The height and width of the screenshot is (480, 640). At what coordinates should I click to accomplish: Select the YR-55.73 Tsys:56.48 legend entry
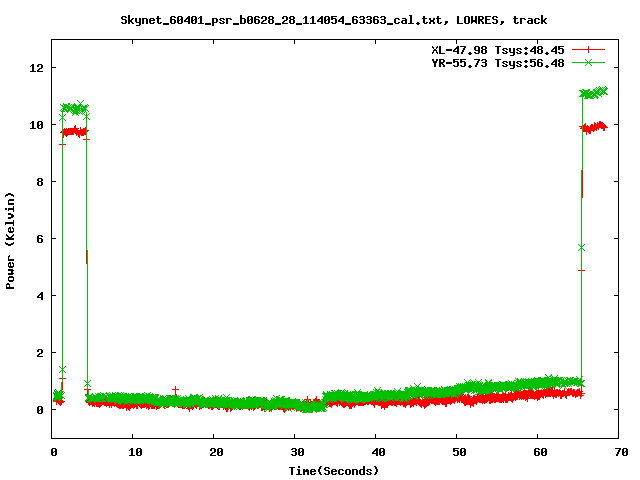tap(498, 63)
